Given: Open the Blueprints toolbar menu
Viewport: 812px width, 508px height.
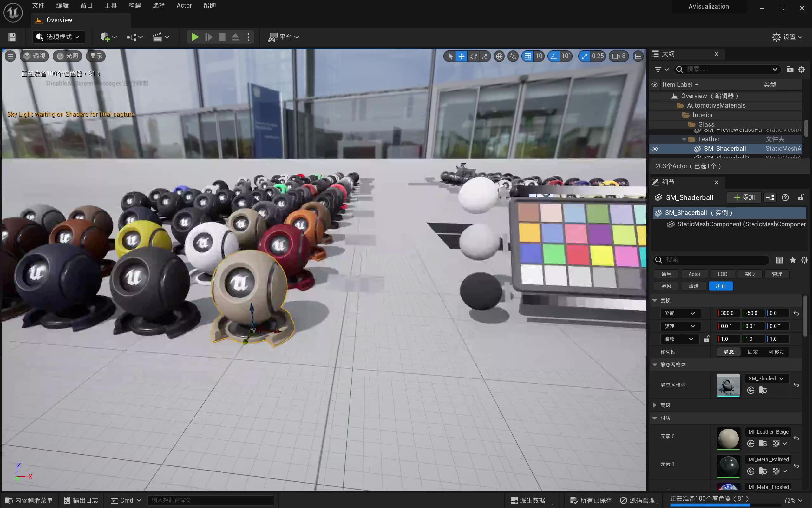Looking at the screenshot, I should pos(134,37).
